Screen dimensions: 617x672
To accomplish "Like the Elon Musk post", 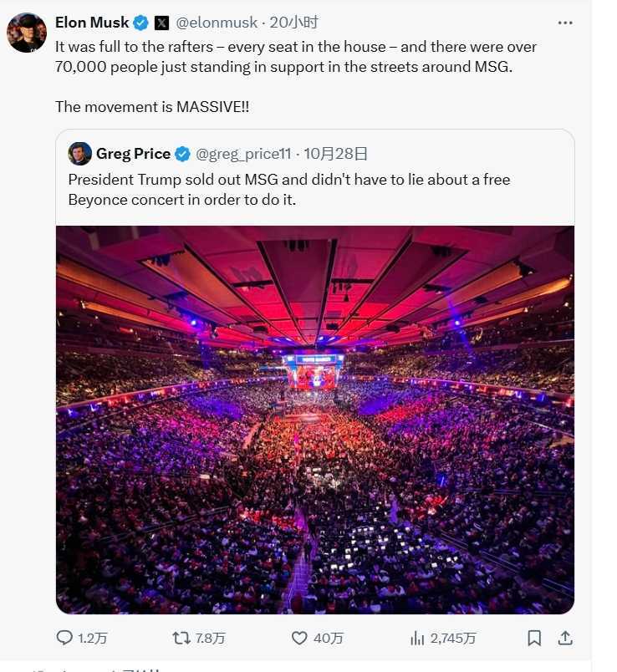I will (299, 638).
